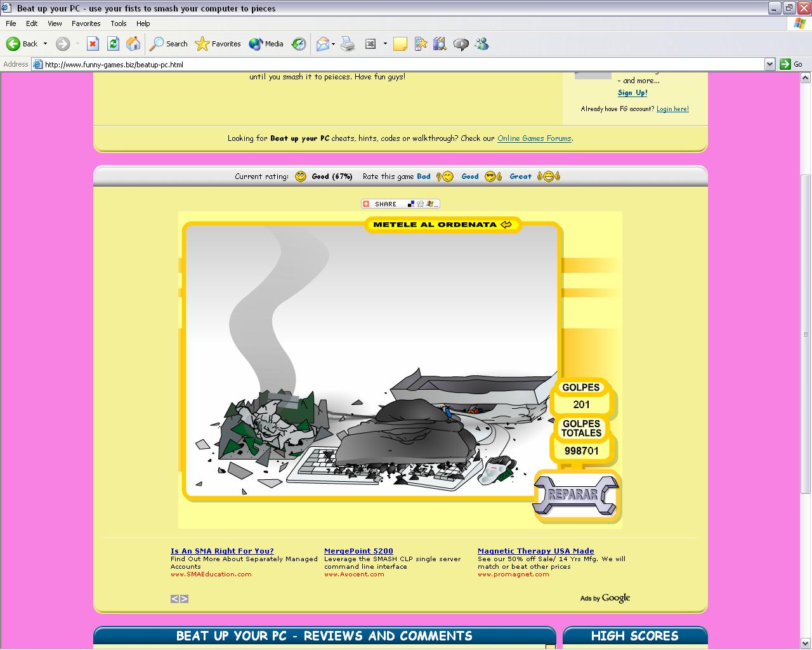Click www.SMAEducation.com link
Screen dimensions: 812x650
(211, 574)
